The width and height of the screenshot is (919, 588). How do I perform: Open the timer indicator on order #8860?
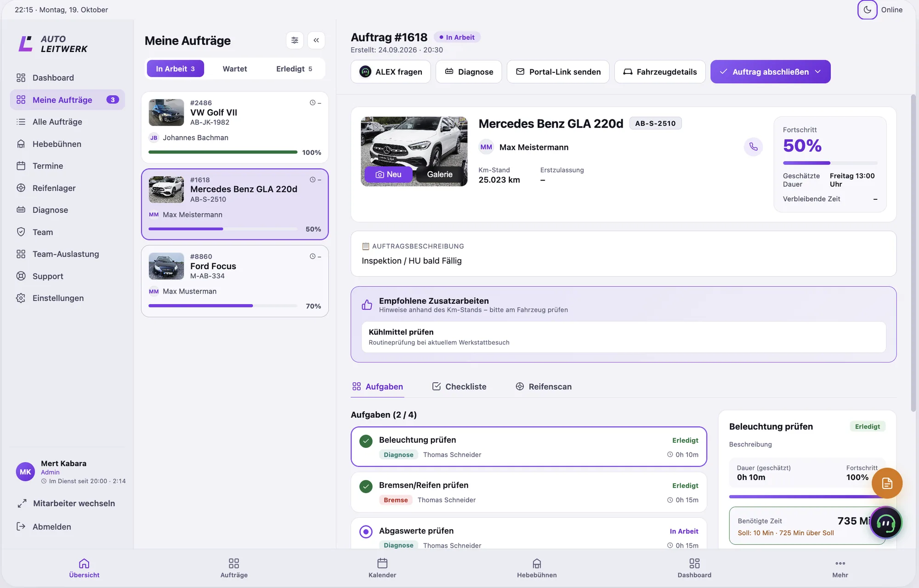[315, 256]
